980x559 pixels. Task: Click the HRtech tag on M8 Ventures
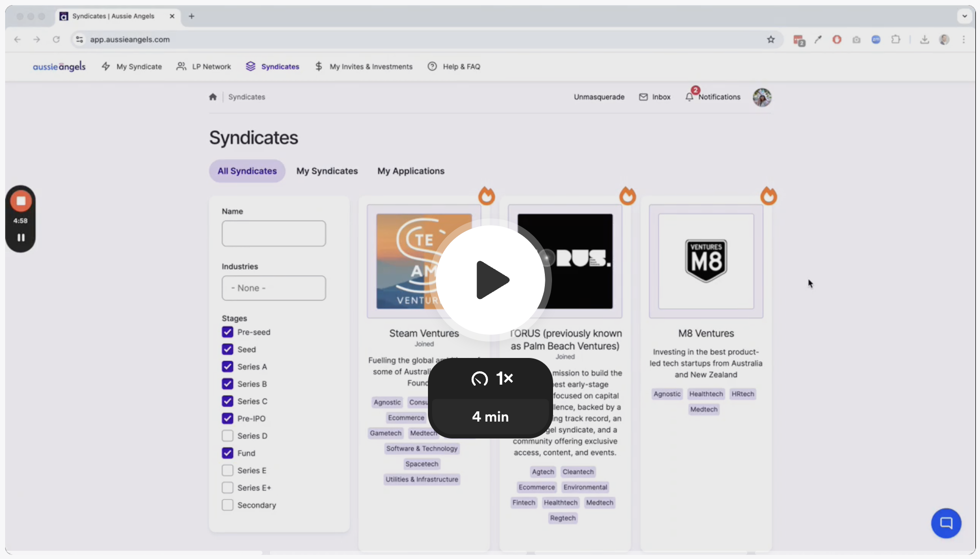click(743, 394)
